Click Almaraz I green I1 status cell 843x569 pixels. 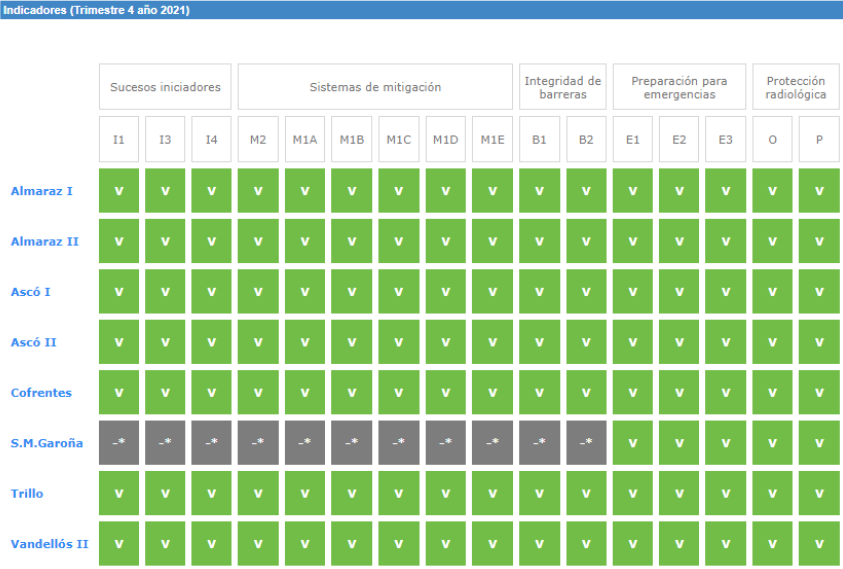point(119,191)
